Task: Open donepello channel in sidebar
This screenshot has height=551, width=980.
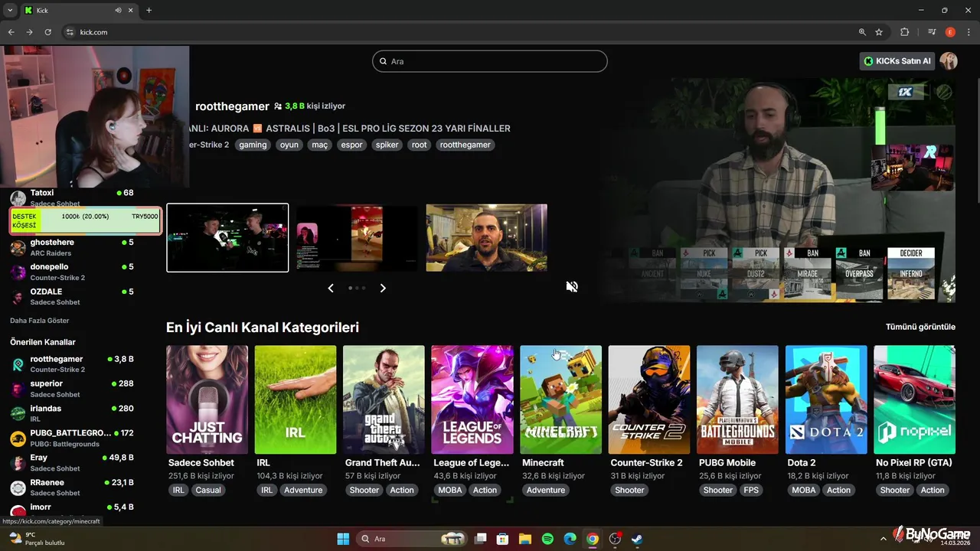Action: pyautogui.click(x=73, y=272)
